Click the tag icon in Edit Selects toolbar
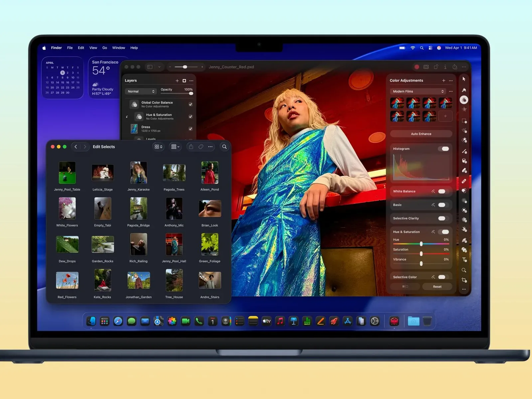The image size is (532, 399). pos(201,147)
